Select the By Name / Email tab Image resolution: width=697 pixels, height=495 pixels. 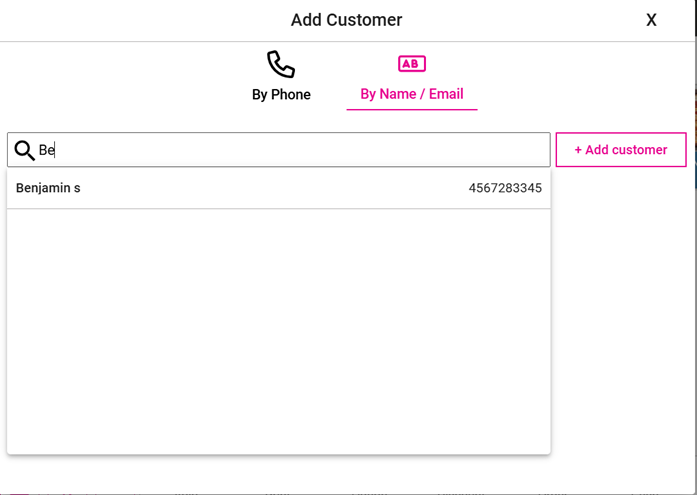(411, 94)
